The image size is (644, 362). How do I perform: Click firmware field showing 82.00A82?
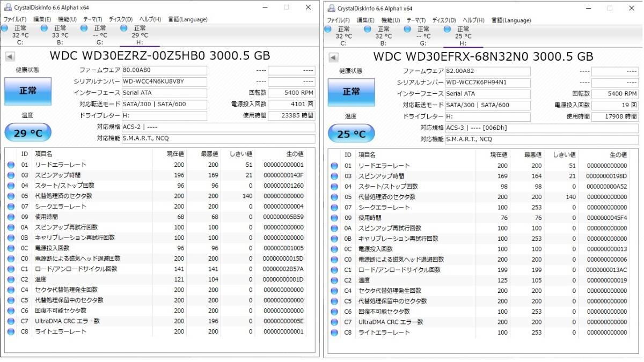coord(488,71)
